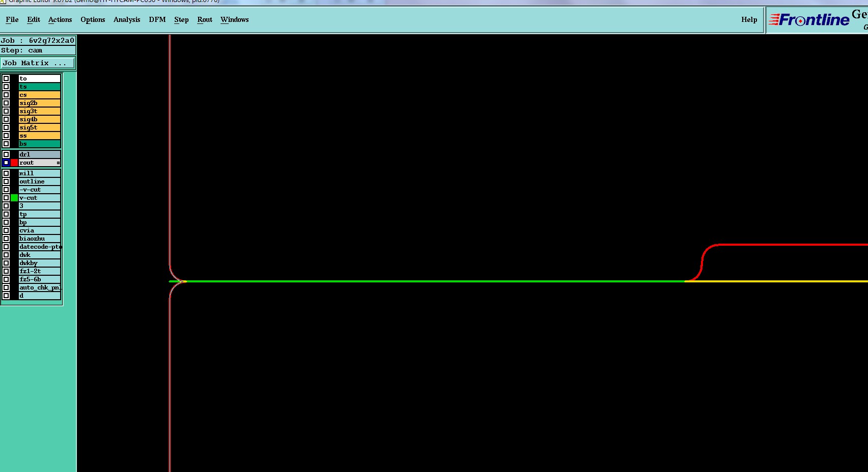Open the DFM menu

tap(157, 20)
